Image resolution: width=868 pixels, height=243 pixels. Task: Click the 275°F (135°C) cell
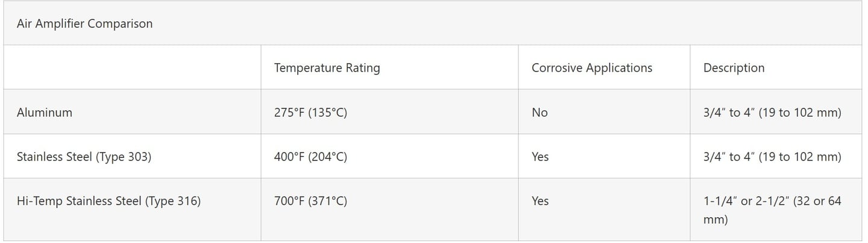(x=310, y=112)
